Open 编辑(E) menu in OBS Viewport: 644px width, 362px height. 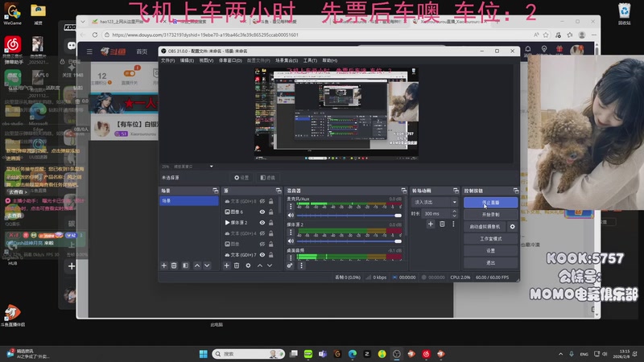click(x=187, y=60)
